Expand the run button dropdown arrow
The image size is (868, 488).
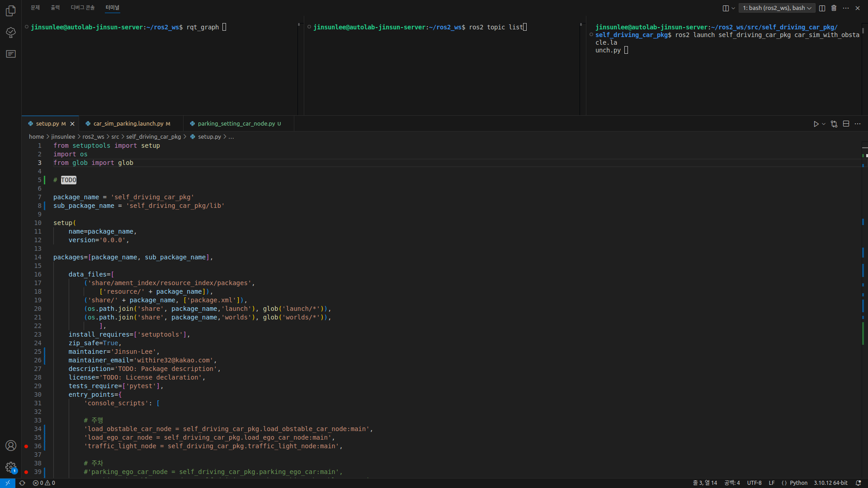824,124
